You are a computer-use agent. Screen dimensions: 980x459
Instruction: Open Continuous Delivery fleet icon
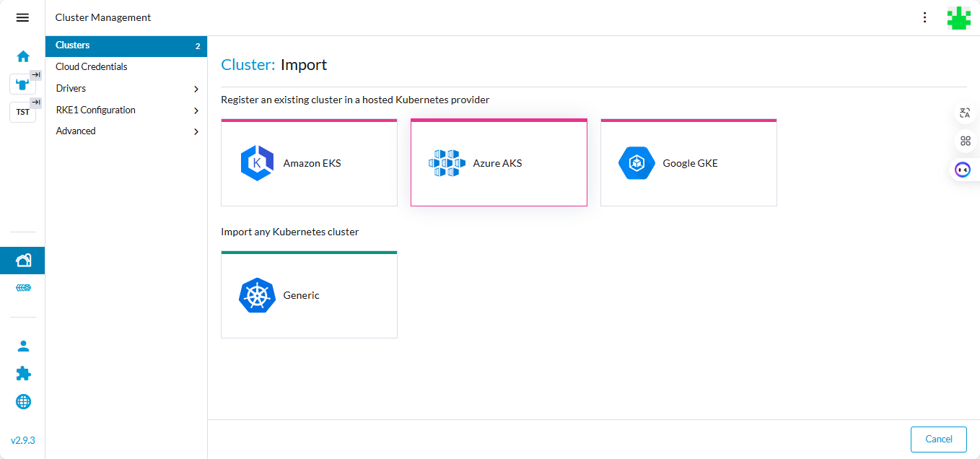tap(23, 288)
